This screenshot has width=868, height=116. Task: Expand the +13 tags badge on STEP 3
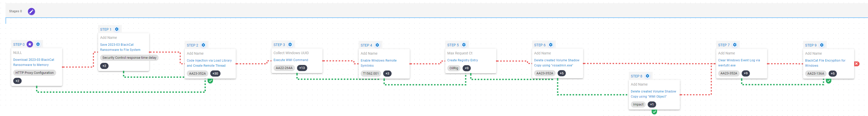click(x=302, y=68)
